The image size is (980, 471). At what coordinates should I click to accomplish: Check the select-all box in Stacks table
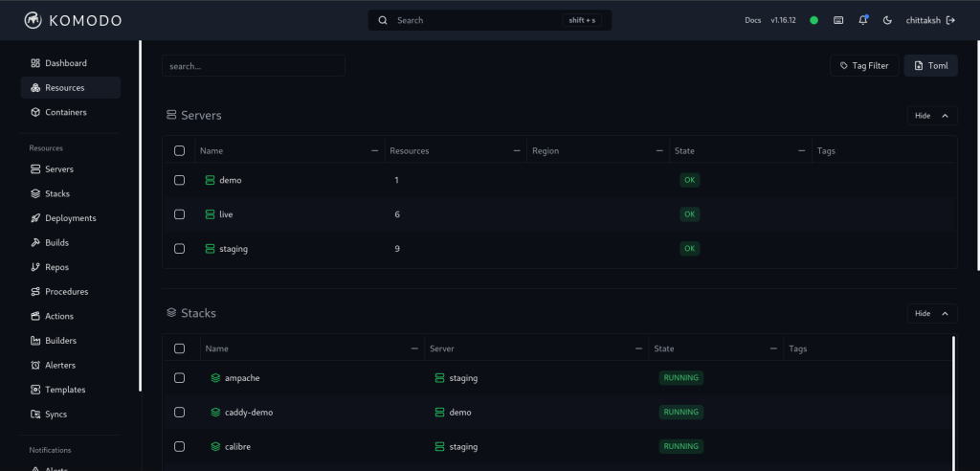click(179, 348)
